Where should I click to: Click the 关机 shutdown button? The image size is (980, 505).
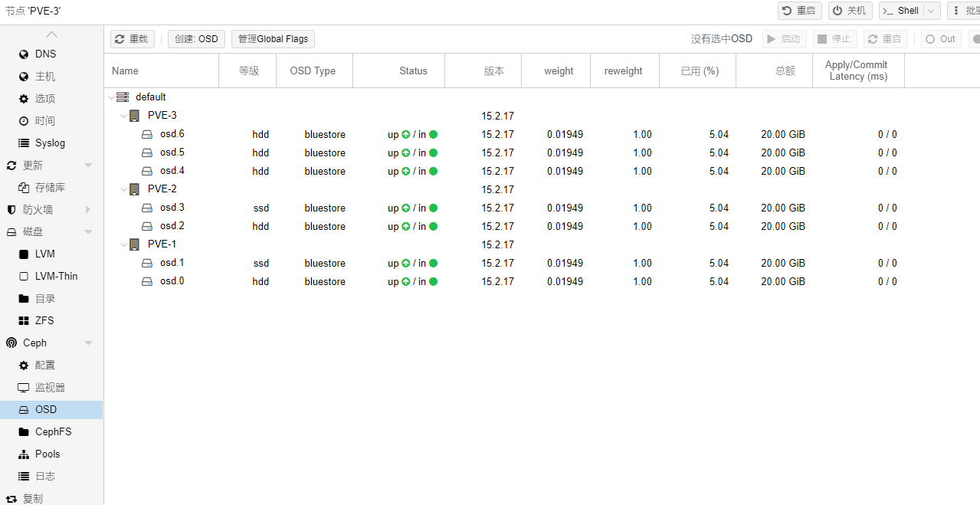pos(851,11)
